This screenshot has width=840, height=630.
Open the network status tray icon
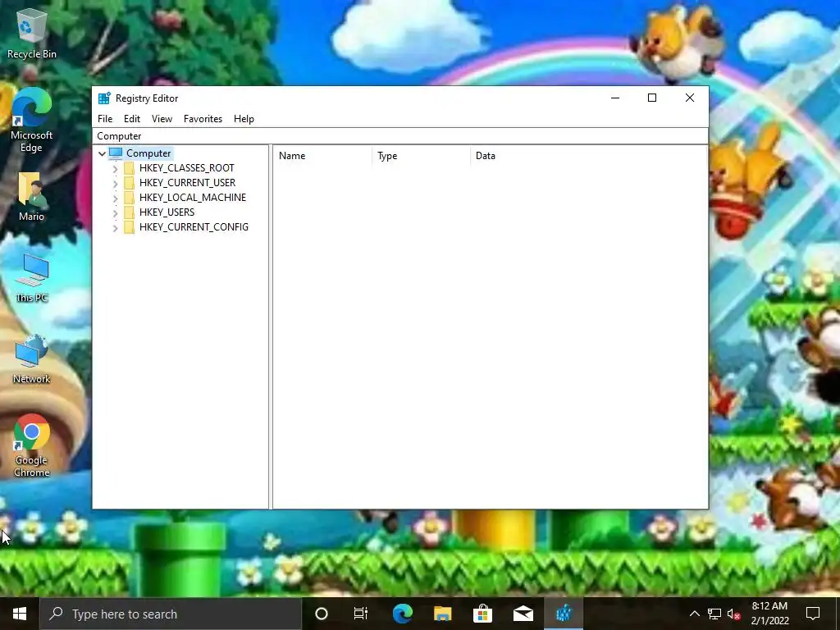click(x=714, y=614)
